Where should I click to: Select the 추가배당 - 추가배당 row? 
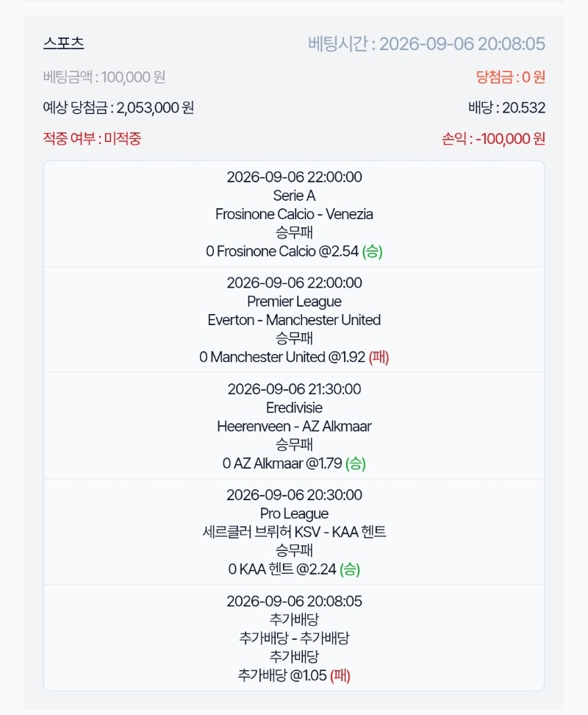click(x=294, y=638)
